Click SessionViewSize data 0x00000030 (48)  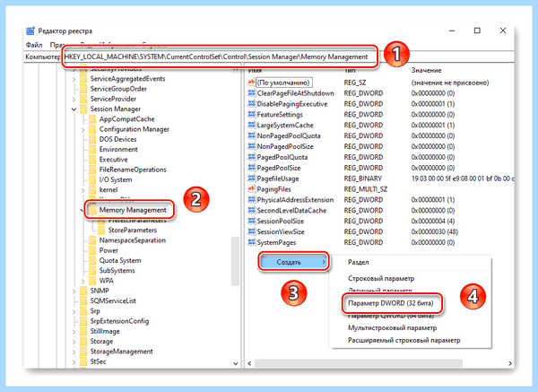coord(434,231)
